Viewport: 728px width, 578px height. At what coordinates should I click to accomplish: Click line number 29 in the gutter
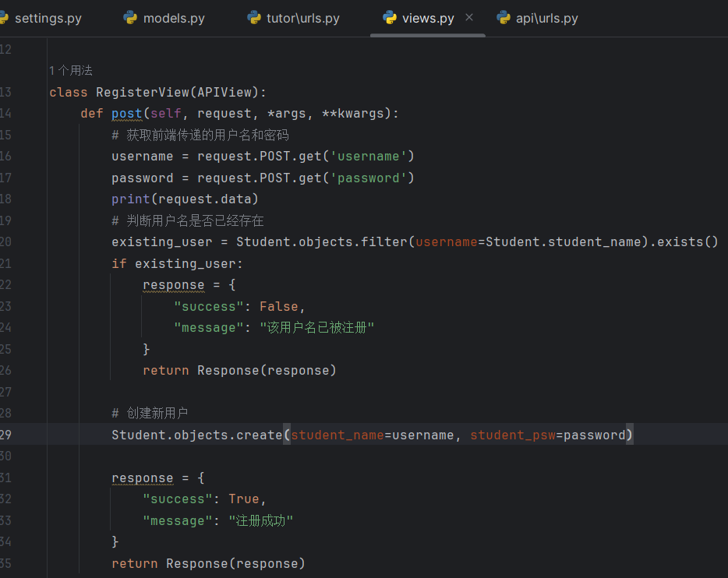(x=6, y=435)
